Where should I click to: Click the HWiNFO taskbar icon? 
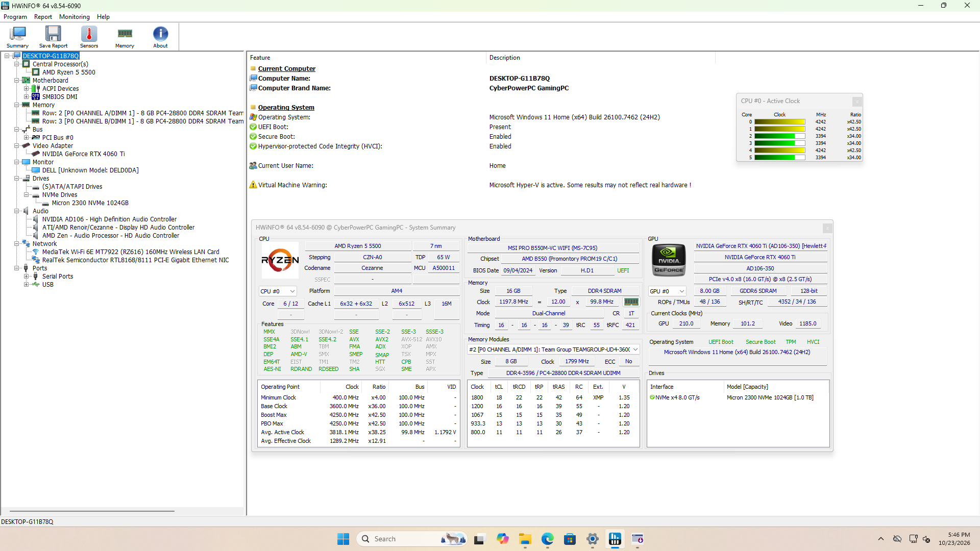(x=615, y=539)
